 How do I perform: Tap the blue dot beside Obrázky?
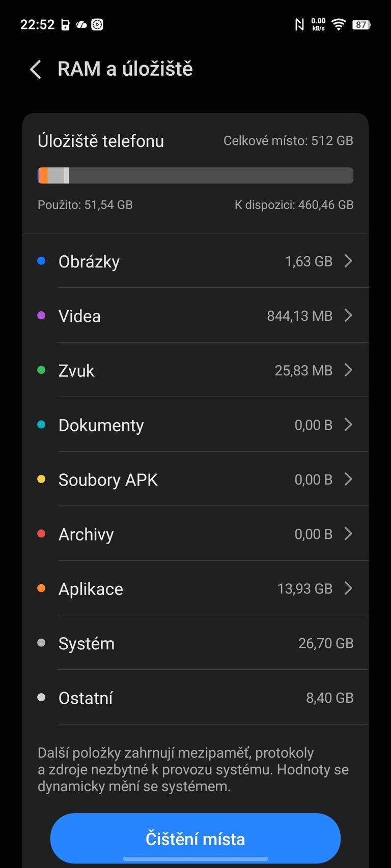[42, 261]
